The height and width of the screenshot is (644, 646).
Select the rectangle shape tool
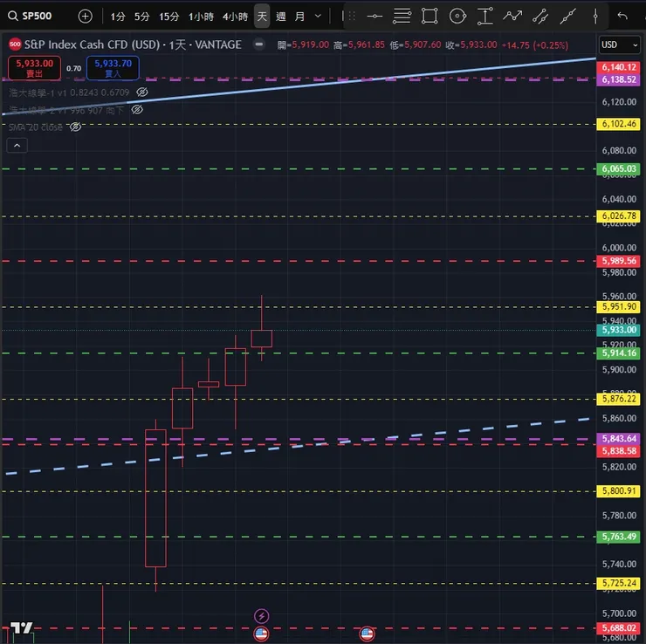[430, 17]
